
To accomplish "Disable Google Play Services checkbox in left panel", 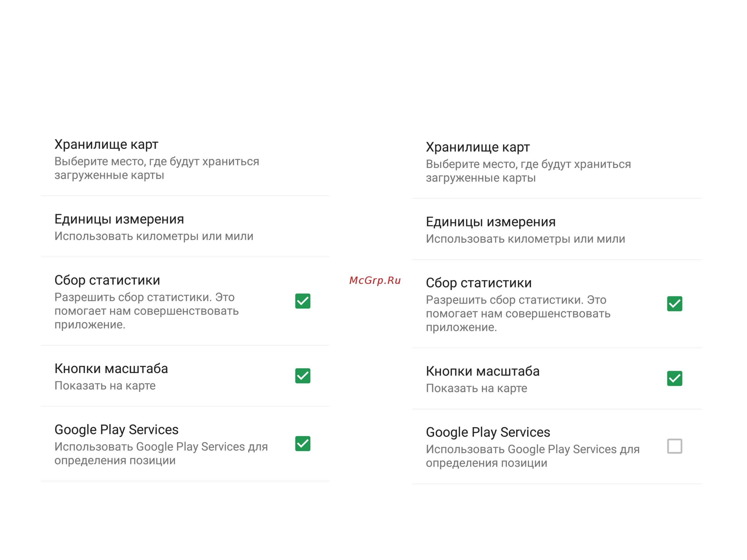I will coord(303,444).
